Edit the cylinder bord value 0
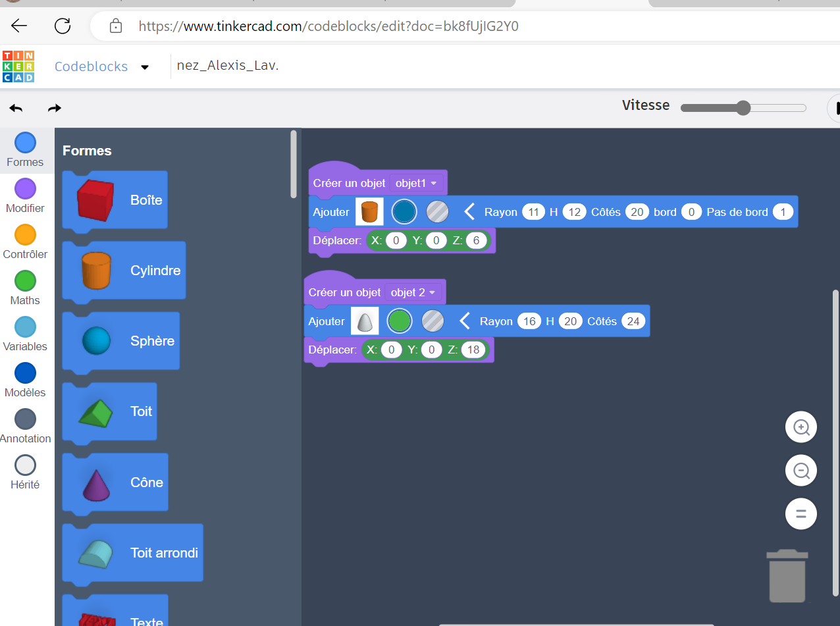 pyautogui.click(x=691, y=212)
